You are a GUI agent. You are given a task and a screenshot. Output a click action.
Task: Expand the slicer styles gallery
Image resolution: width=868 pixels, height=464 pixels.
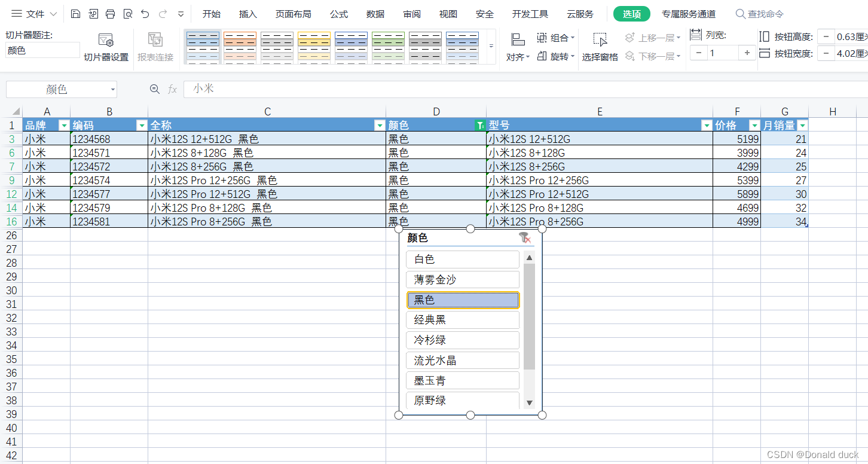pos(491,46)
